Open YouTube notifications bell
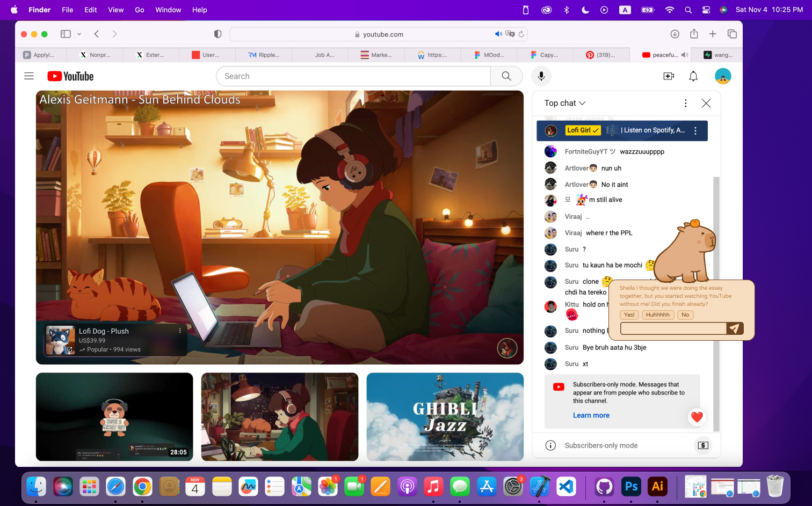The image size is (812, 506). tap(693, 76)
